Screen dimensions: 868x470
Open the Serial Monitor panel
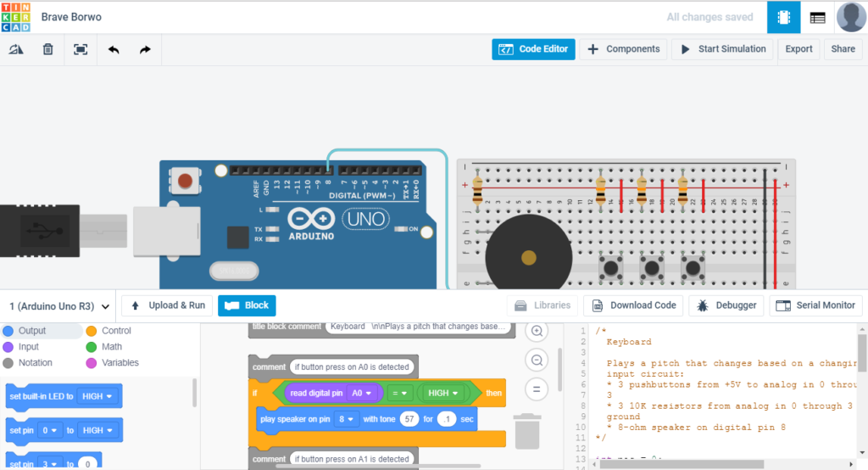click(816, 305)
